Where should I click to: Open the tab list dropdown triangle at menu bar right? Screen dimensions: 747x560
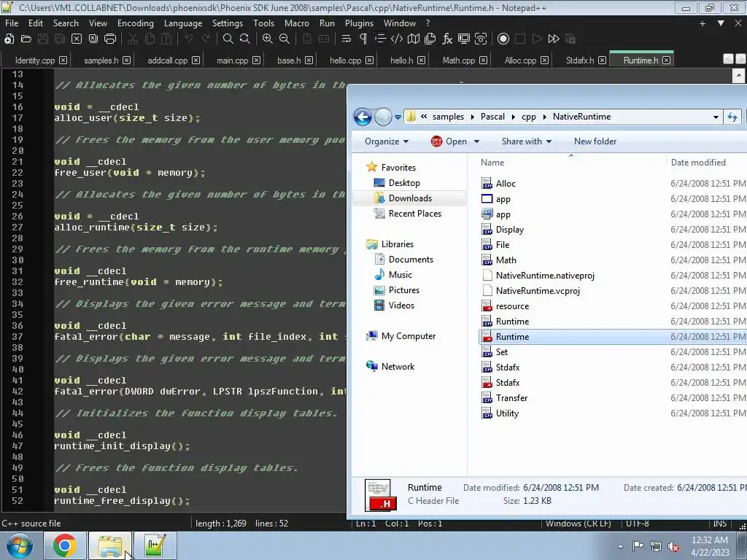[x=721, y=23]
